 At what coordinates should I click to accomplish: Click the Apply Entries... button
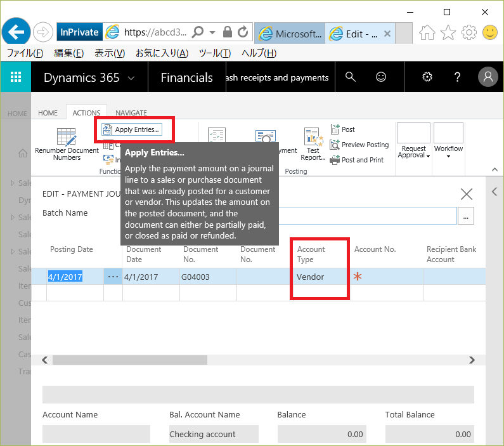pyautogui.click(x=132, y=129)
